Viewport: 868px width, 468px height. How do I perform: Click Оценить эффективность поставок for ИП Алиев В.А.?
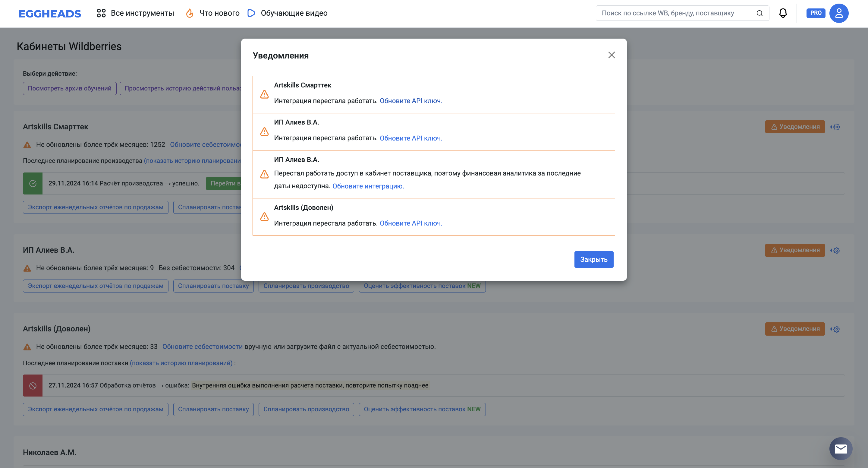(422, 286)
